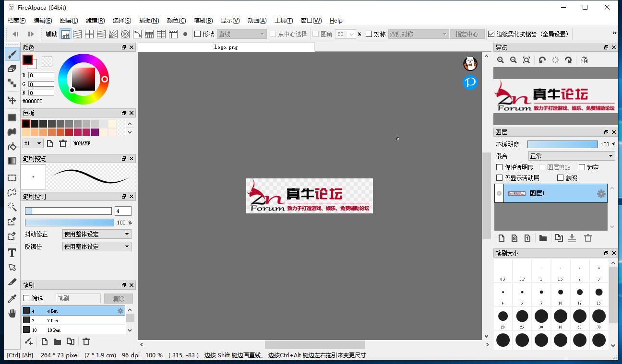Pick the Eyedropper tool

(x=12, y=298)
